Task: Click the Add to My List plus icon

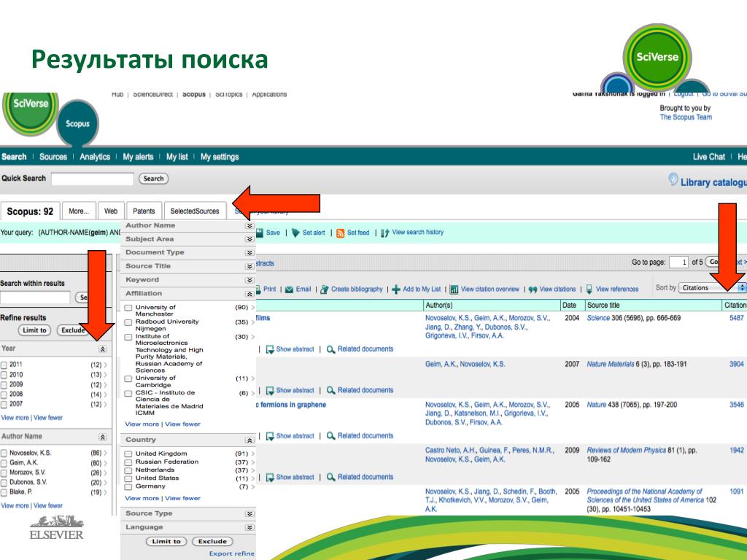Action: pos(396,289)
